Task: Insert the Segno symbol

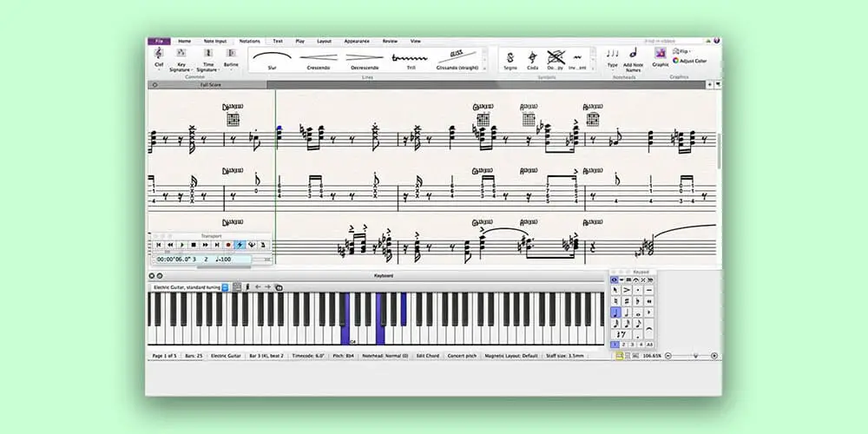Action: tap(510, 58)
